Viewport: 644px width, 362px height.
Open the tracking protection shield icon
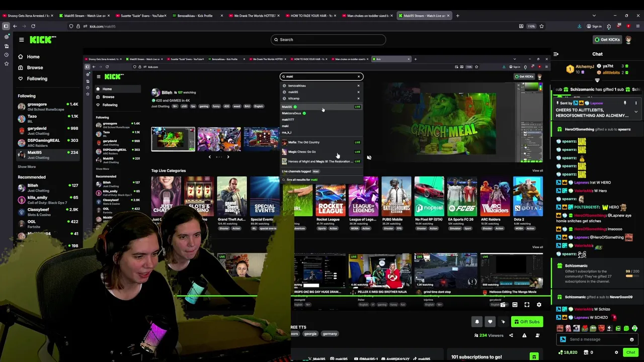pos(71,26)
